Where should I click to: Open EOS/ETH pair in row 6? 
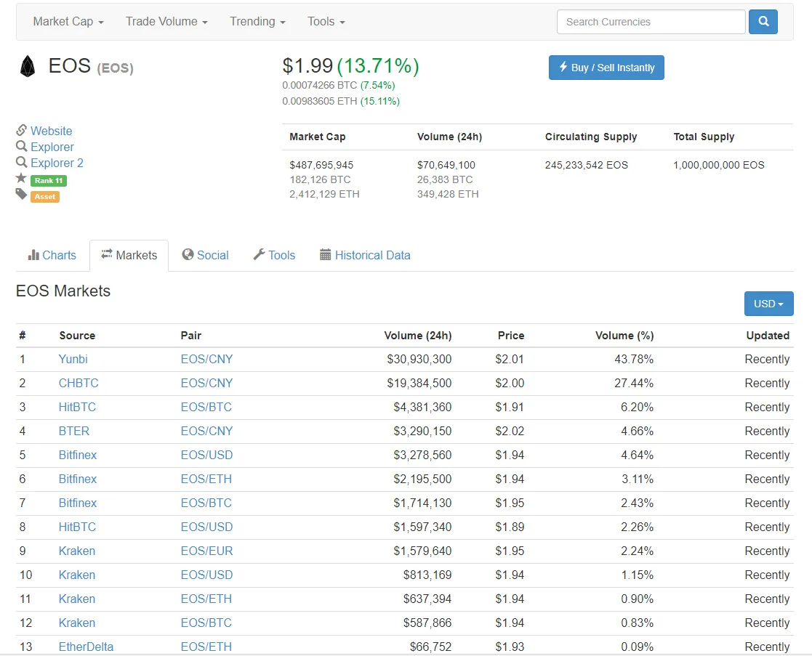pos(206,479)
